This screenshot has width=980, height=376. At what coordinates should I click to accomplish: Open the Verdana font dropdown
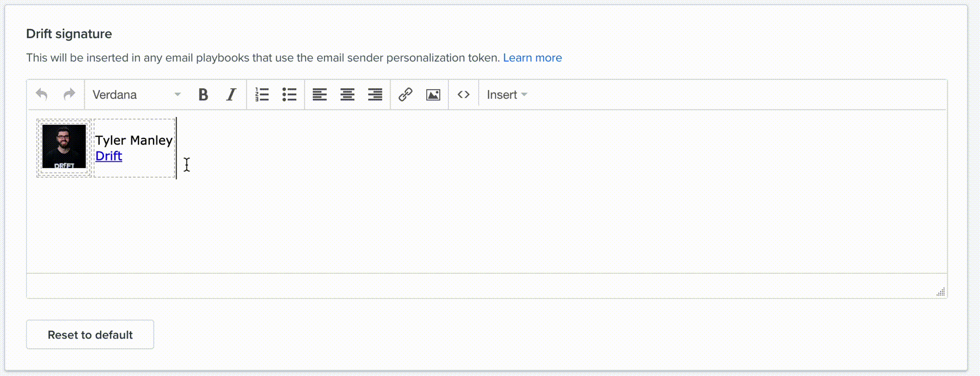[136, 95]
